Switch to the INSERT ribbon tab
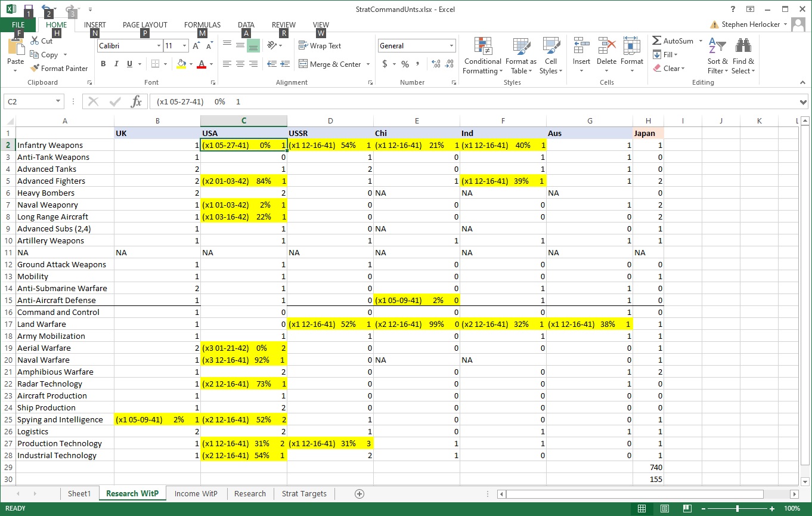Viewport: 812px width, 516px height. [x=95, y=25]
